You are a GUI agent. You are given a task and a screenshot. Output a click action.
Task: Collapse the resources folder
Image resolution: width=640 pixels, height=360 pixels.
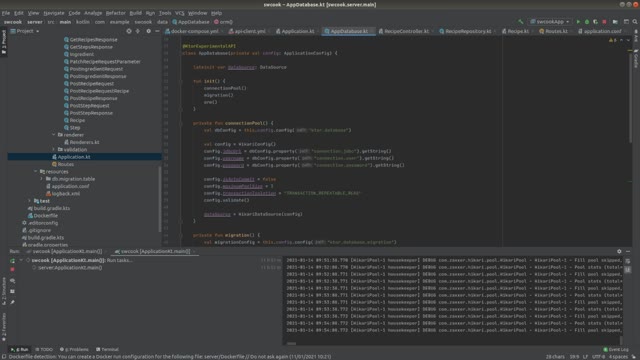click(x=36, y=171)
